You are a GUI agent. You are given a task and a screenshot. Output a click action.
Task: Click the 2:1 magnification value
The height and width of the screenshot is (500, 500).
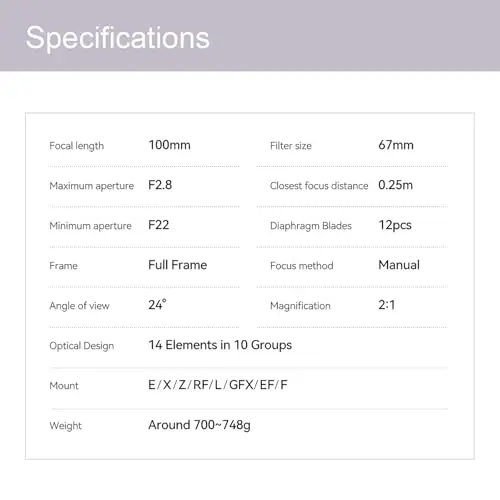click(387, 305)
